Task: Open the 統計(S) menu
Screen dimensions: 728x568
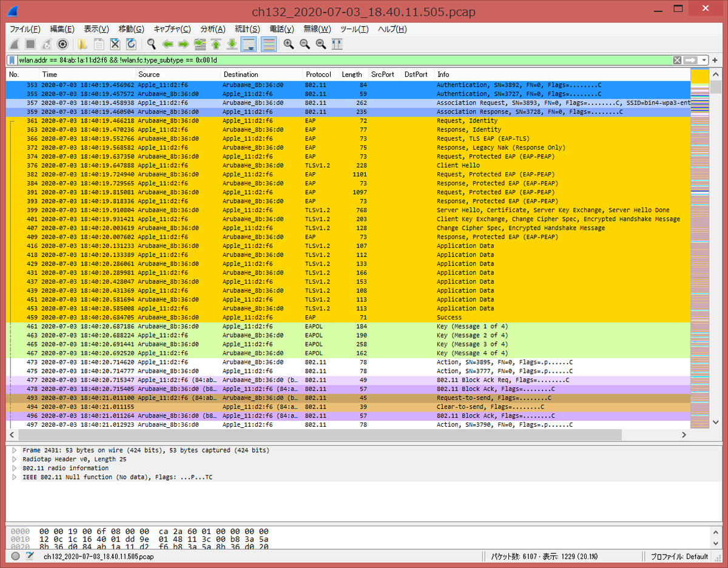Action: [247, 29]
